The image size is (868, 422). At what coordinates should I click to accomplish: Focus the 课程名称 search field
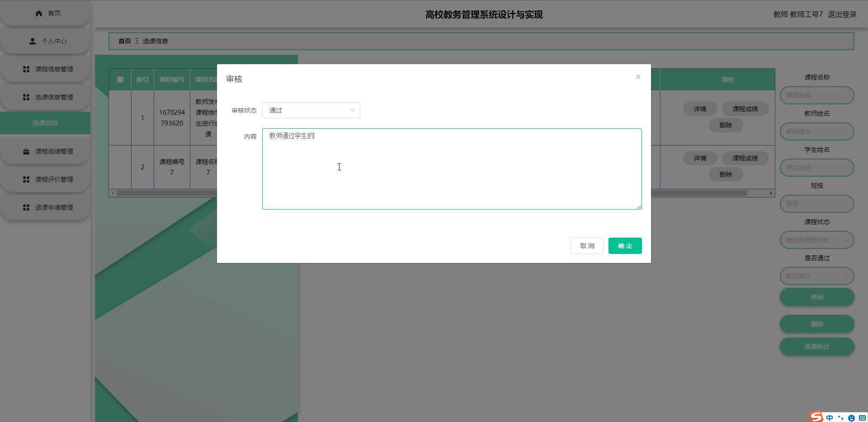coord(817,95)
